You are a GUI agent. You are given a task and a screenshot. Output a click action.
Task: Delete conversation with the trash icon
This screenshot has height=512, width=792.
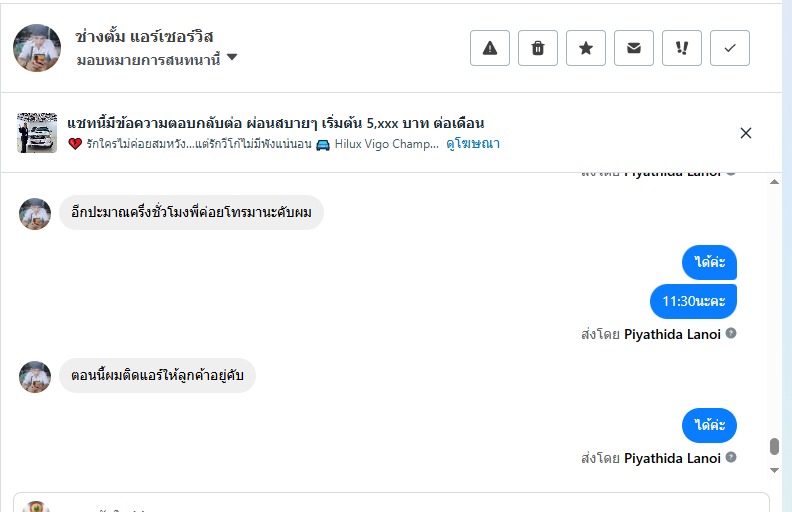pyautogui.click(x=538, y=48)
